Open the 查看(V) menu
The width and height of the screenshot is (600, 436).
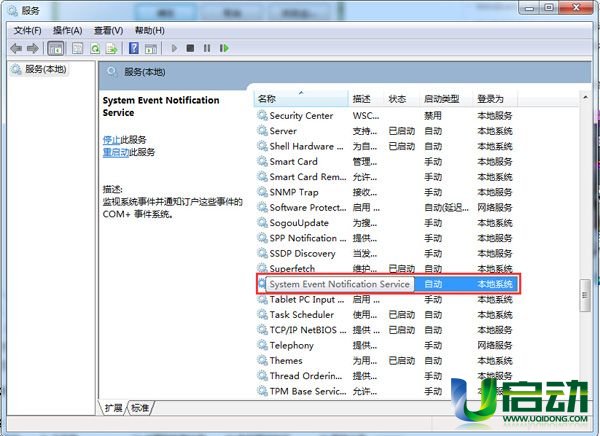(108, 30)
